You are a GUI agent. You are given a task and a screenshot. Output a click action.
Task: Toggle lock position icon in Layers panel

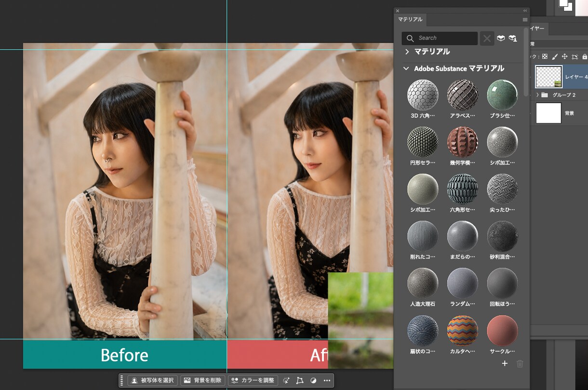564,56
